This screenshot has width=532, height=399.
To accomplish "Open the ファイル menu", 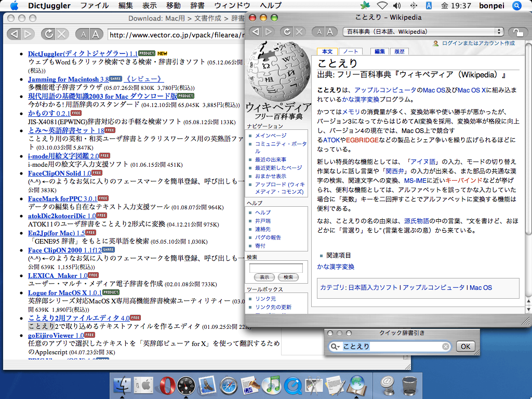I will tap(95, 5).
